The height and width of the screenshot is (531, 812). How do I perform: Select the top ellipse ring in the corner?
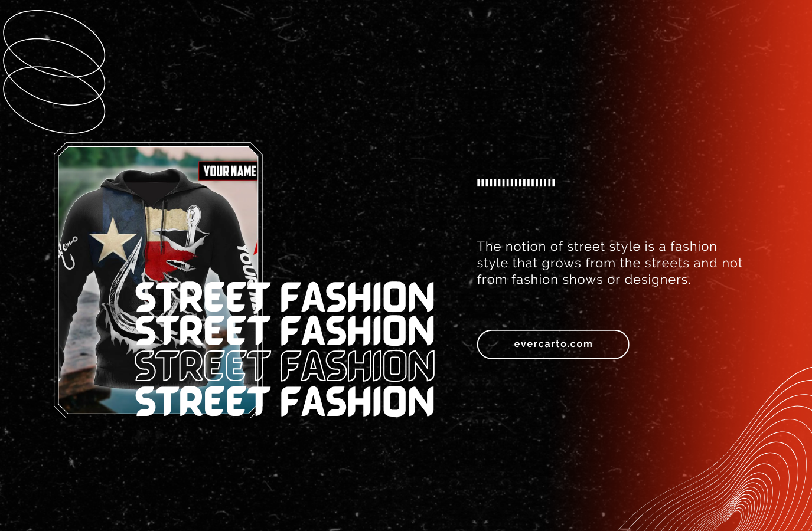click(54, 44)
